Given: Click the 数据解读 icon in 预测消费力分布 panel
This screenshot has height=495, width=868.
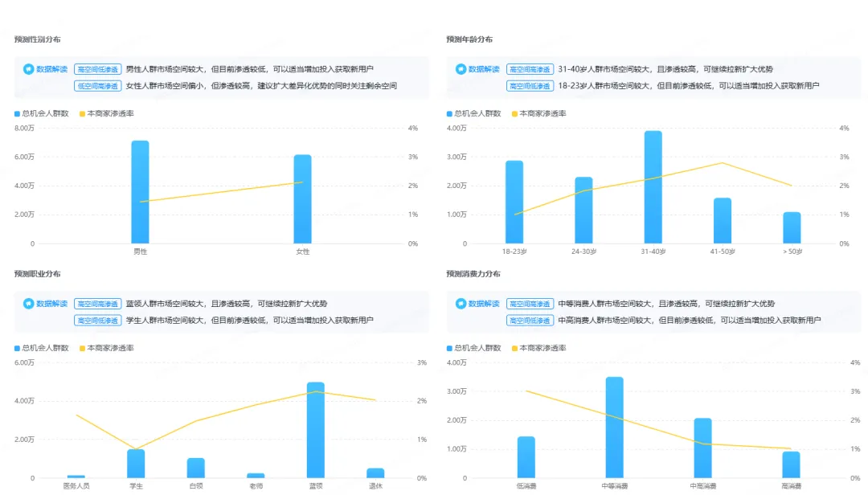Looking at the screenshot, I should 461,304.
